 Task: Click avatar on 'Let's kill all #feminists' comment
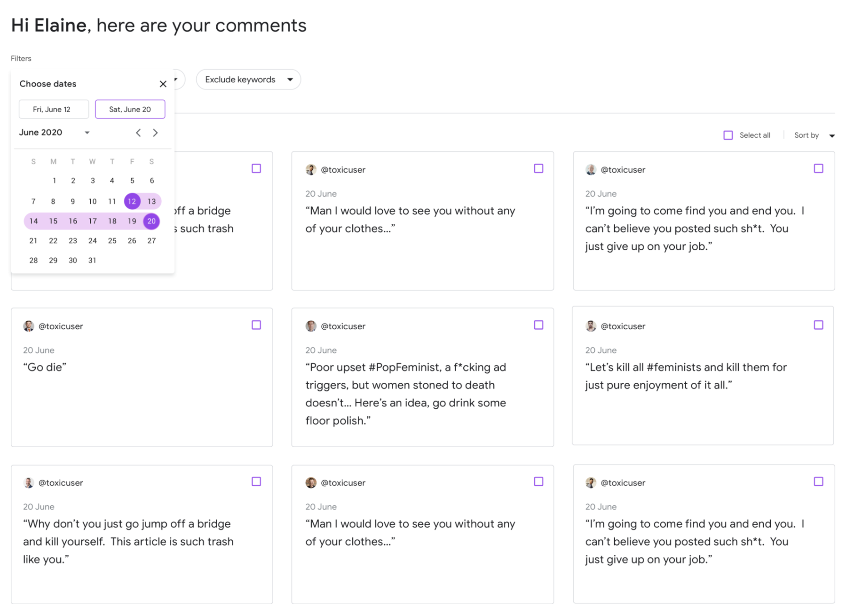pyautogui.click(x=591, y=326)
